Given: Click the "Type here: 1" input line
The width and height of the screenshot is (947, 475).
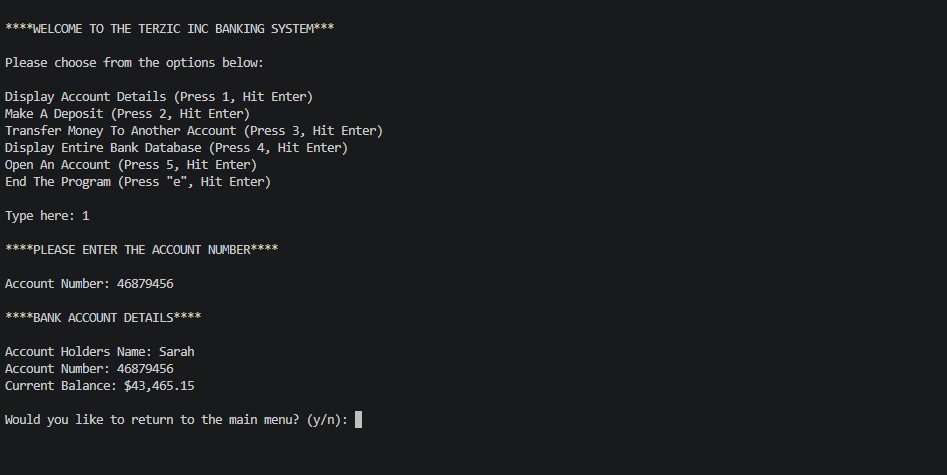Looking at the screenshot, I should click(47, 216).
